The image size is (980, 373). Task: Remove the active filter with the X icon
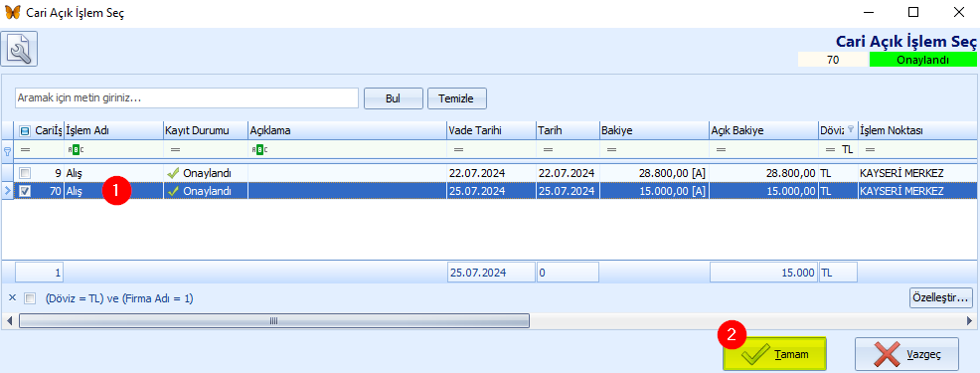(x=12, y=297)
